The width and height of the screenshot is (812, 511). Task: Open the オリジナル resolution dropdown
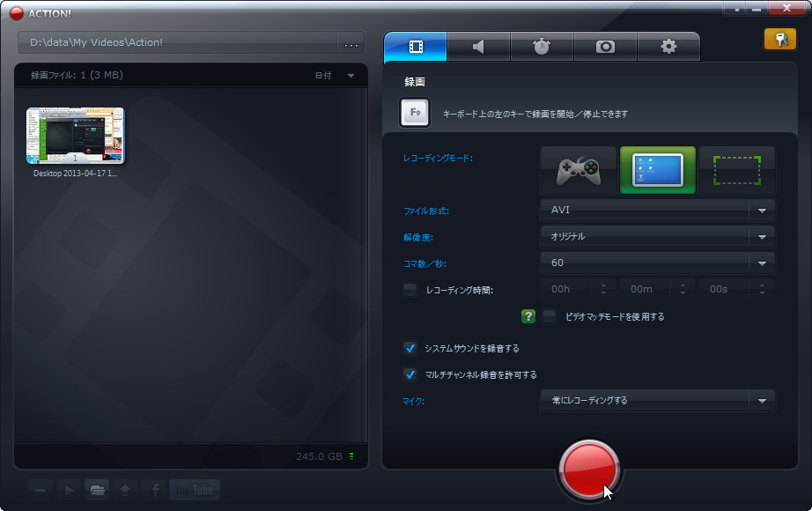(658, 237)
